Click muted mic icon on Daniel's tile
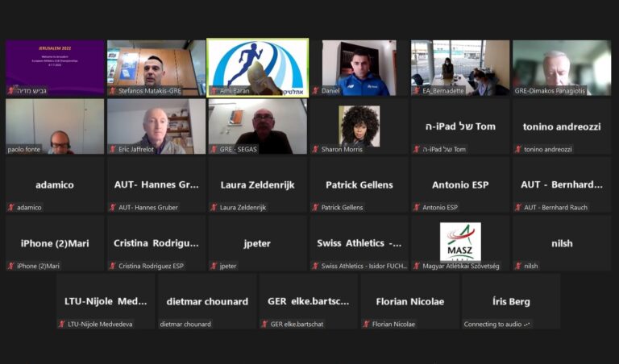The height and width of the screenshot is (364, 619). point(315,91)
